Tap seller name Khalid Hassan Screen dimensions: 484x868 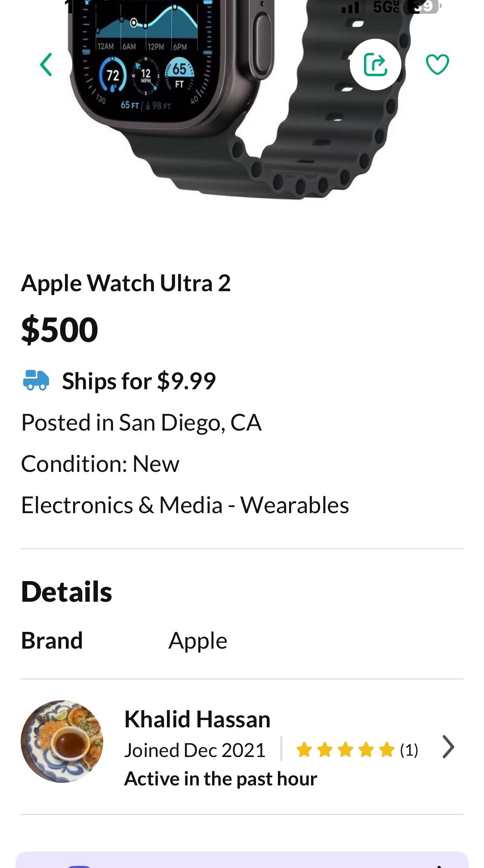[x=197, y=719]
